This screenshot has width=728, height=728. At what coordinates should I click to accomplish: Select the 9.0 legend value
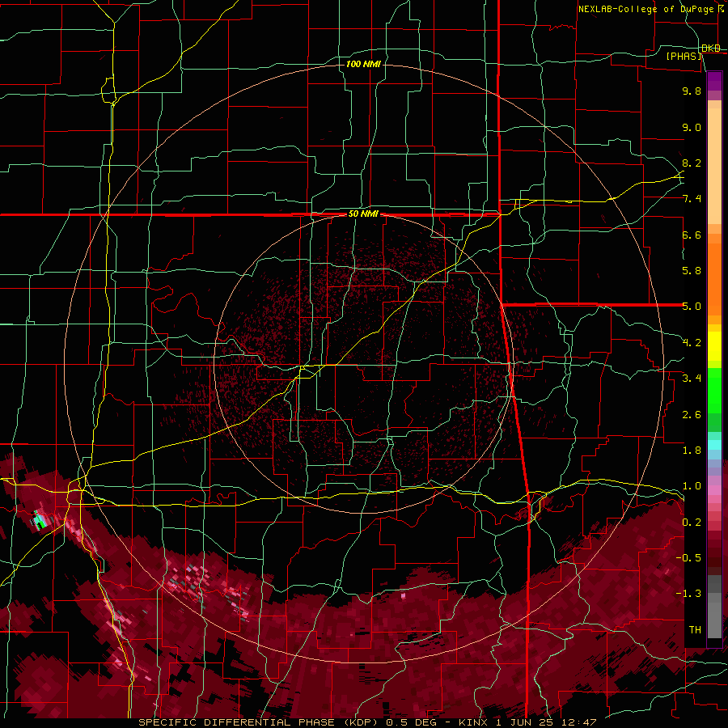point(692,127)
